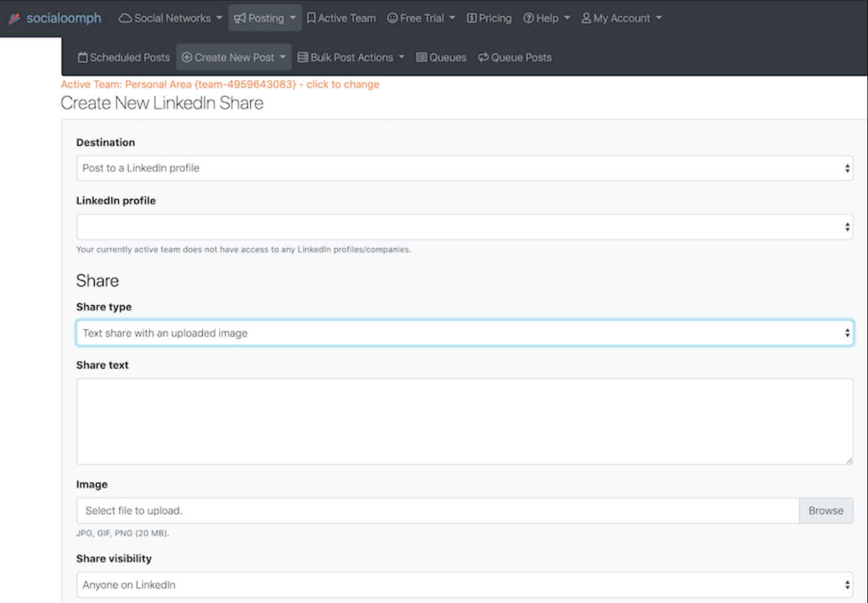Click the retweet icon beside Queue Posts
868x603 pixels.
click(x=483, y=58)
